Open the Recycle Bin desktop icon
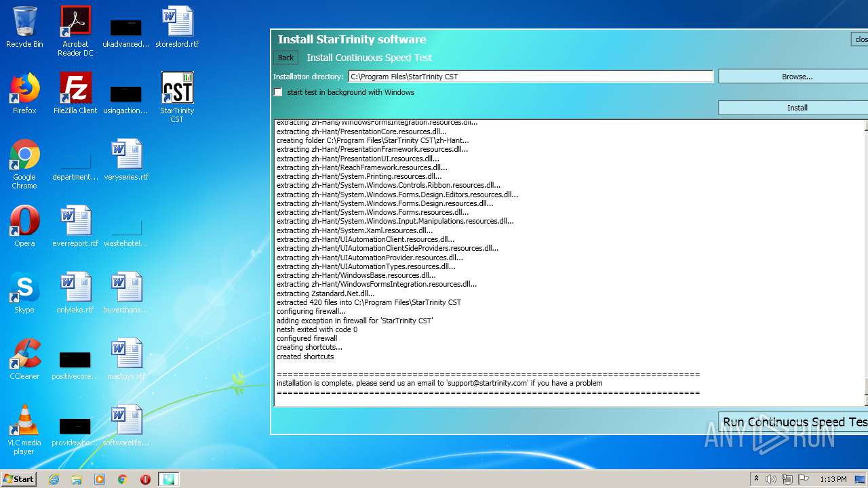The width and height of the screenshot is (868, 488). pyautogui.click(x=24, y=27)
